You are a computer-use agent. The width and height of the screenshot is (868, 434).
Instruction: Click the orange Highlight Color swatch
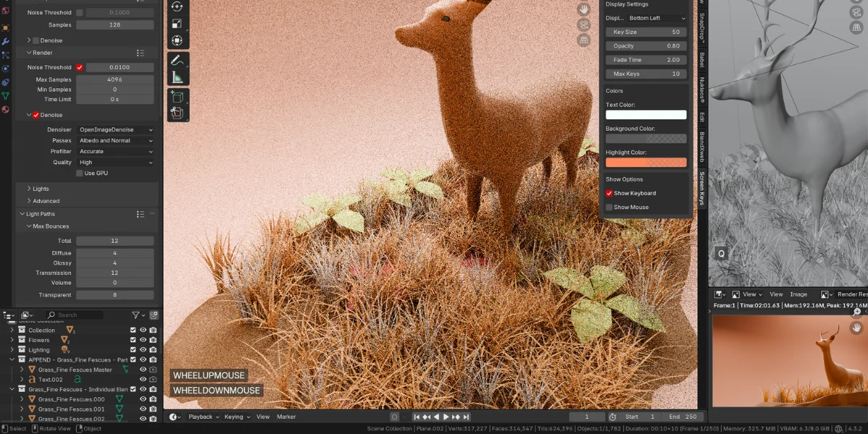(x=646, y=162)
